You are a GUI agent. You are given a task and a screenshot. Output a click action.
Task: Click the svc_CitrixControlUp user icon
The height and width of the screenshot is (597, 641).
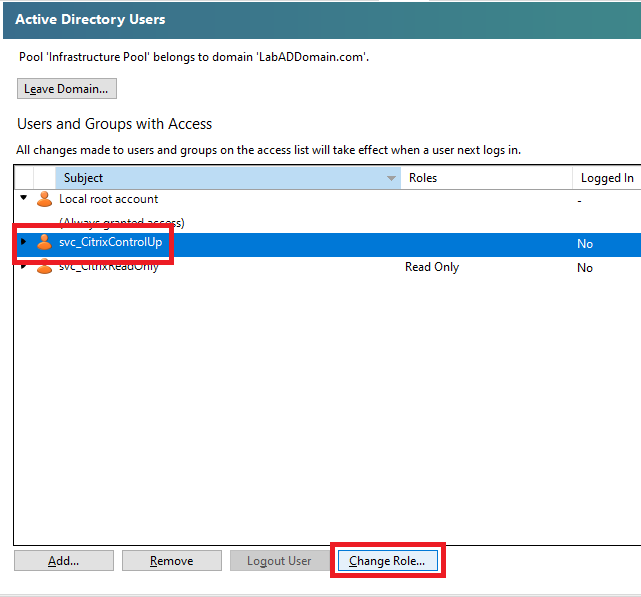click(44, 243)
